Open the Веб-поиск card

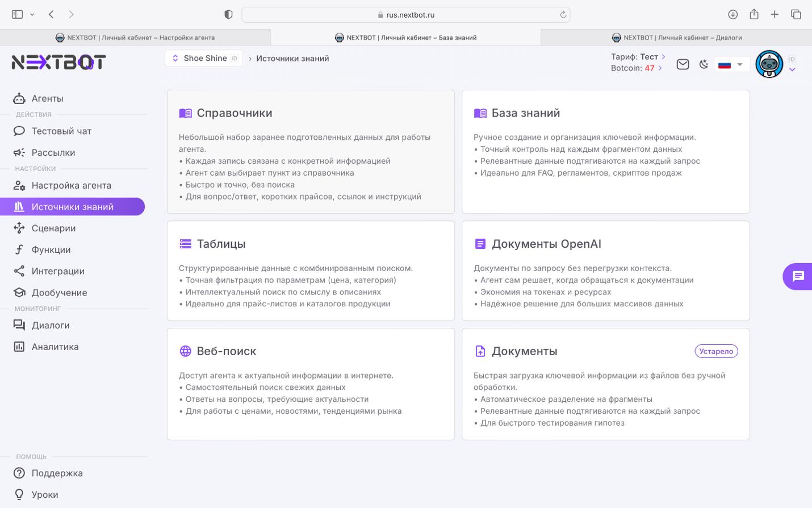[311, 384]
